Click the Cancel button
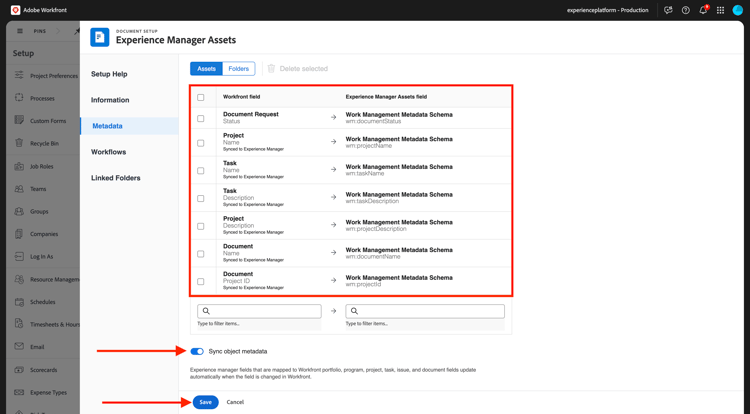 235,402
